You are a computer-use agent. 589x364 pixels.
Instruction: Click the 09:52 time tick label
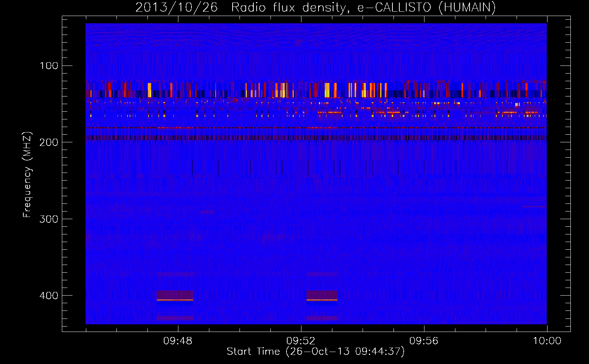coord(301,341)
